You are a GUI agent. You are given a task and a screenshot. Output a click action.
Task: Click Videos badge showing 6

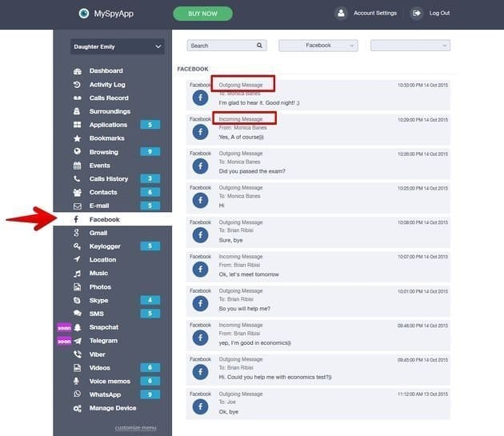point(150,367)
